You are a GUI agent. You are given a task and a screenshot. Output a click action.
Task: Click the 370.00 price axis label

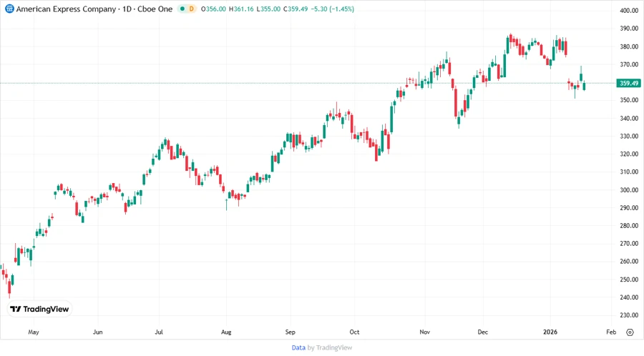tap(629, 64)
